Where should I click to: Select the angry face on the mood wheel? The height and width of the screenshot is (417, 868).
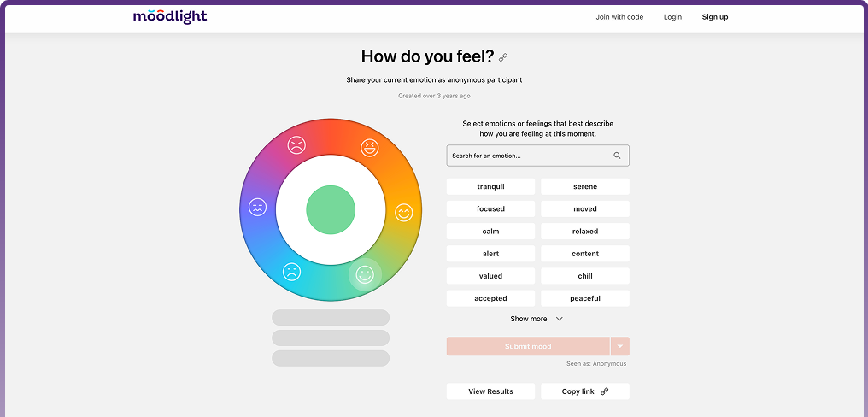296,145
